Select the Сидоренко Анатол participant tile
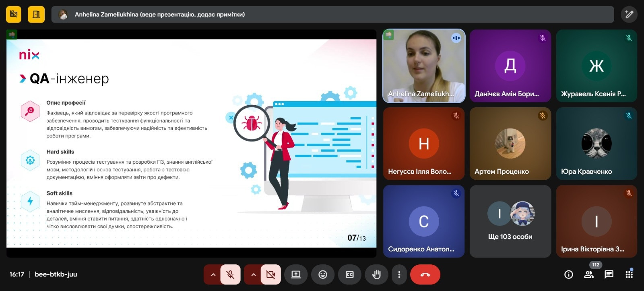Image resolution: width=644 pixels, height=291 pixels. [x=424, y=221]
